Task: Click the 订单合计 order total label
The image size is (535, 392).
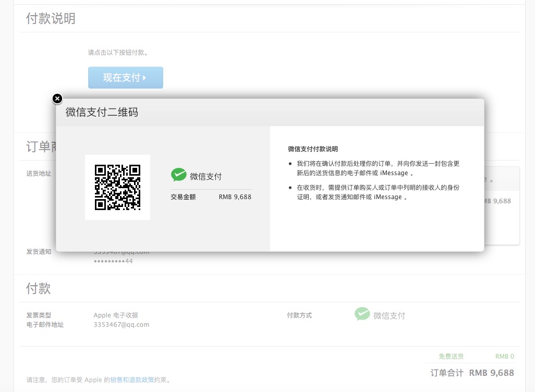Action: pos(447,373)
